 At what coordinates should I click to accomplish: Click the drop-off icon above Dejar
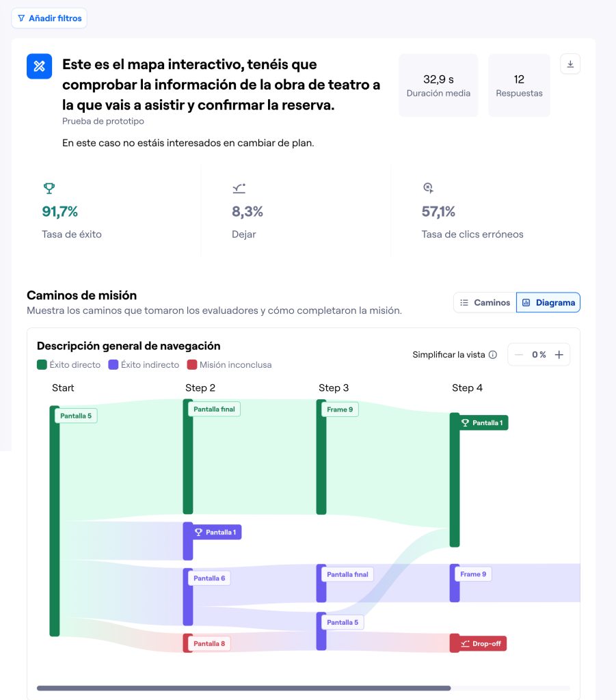pyautogui.click(x=239, y=188)
